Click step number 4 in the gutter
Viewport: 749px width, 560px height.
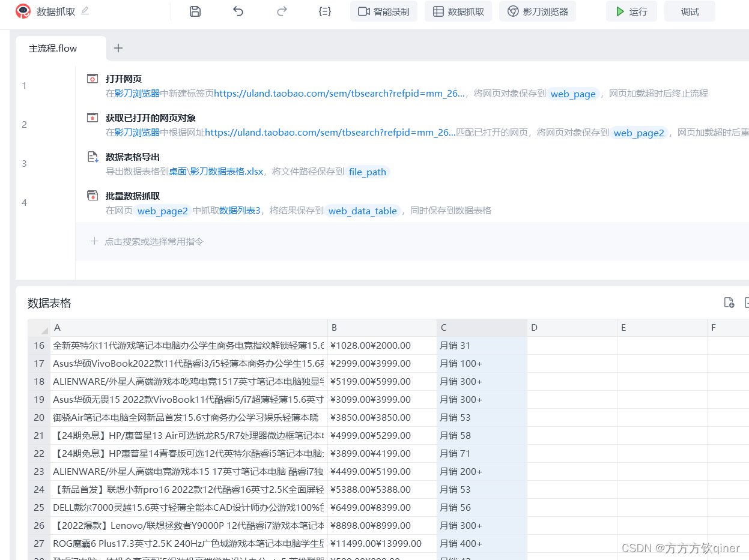tap(25, 203)
